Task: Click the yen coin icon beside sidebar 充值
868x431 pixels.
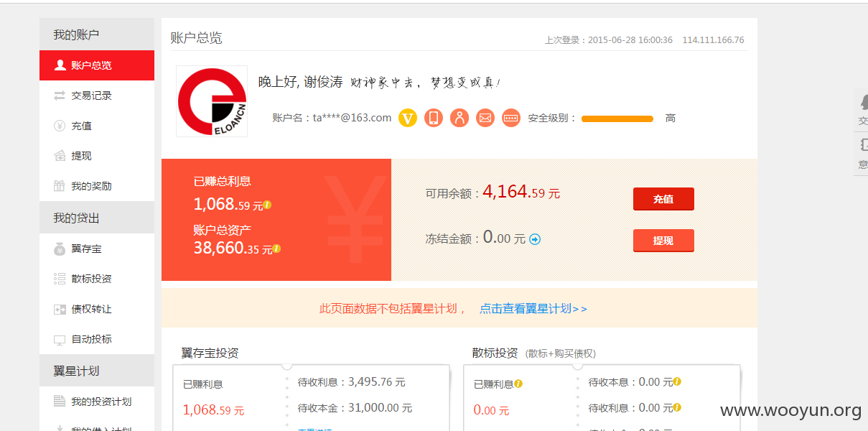Action: point(60,126)
